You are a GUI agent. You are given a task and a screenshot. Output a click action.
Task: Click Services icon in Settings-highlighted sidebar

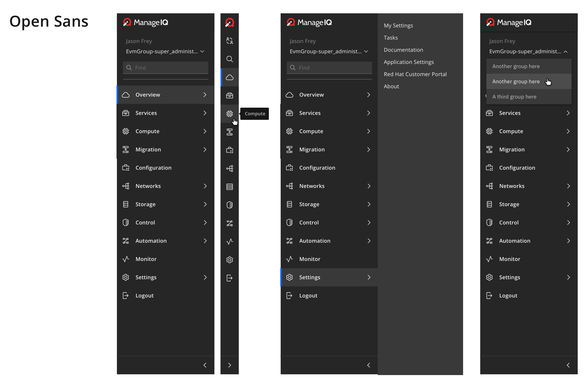[289, 113]
